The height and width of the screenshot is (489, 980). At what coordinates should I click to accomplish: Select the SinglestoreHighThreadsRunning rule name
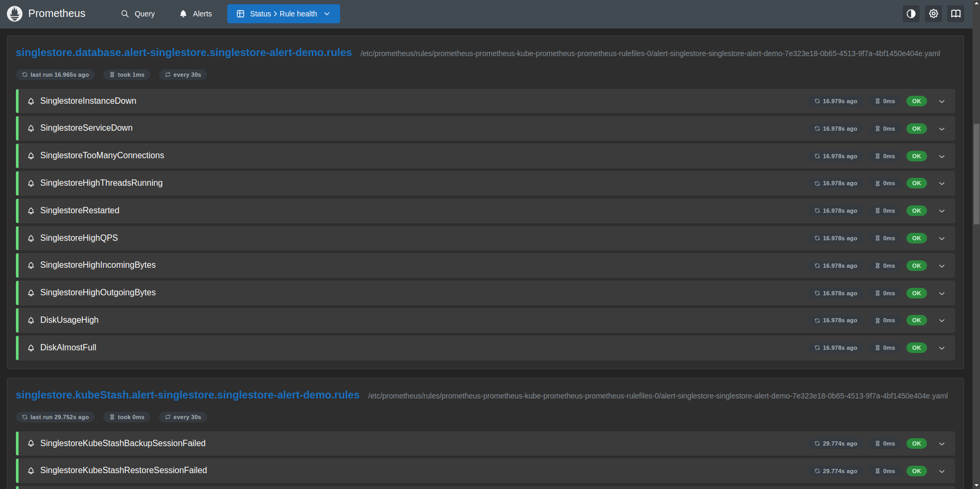(x=102, y=183)
